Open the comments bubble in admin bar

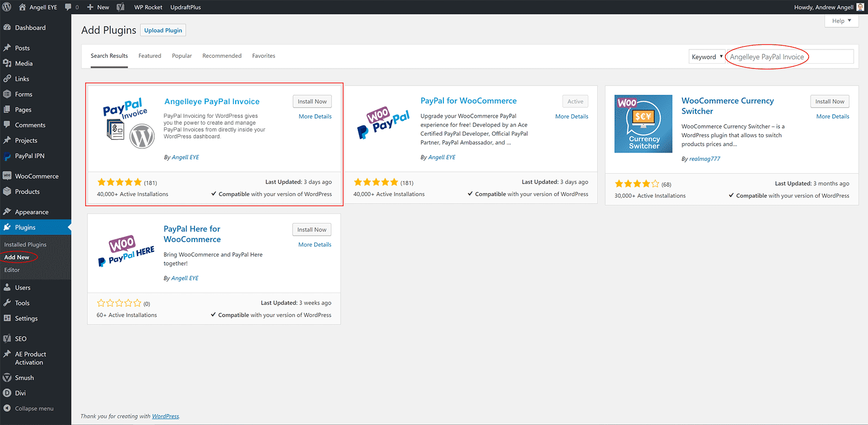tap(68, 7)
